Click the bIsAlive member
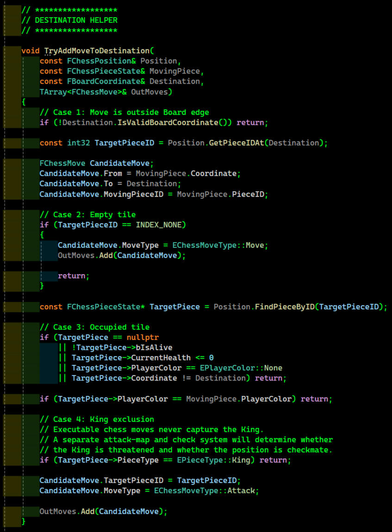Image resolution: width=392 pixels, height=532 pixels. [154, 347]
